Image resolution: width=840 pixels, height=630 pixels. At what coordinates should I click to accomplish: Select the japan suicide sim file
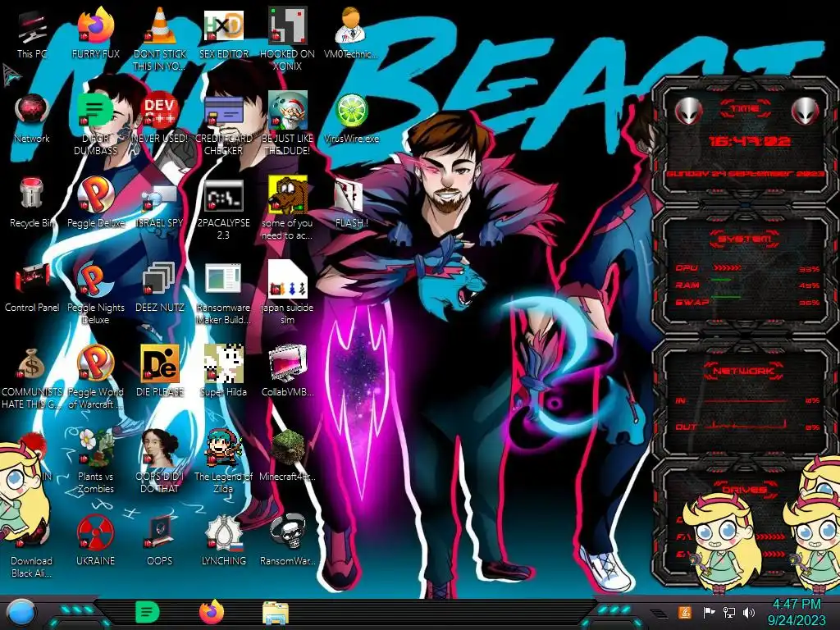(x=287, y=280)
